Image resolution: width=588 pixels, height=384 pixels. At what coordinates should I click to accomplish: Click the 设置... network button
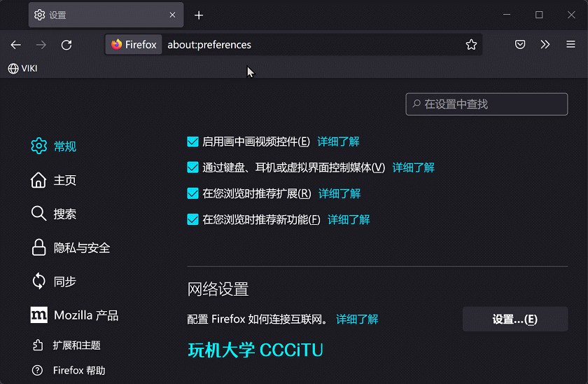click(x=514, y=319)
